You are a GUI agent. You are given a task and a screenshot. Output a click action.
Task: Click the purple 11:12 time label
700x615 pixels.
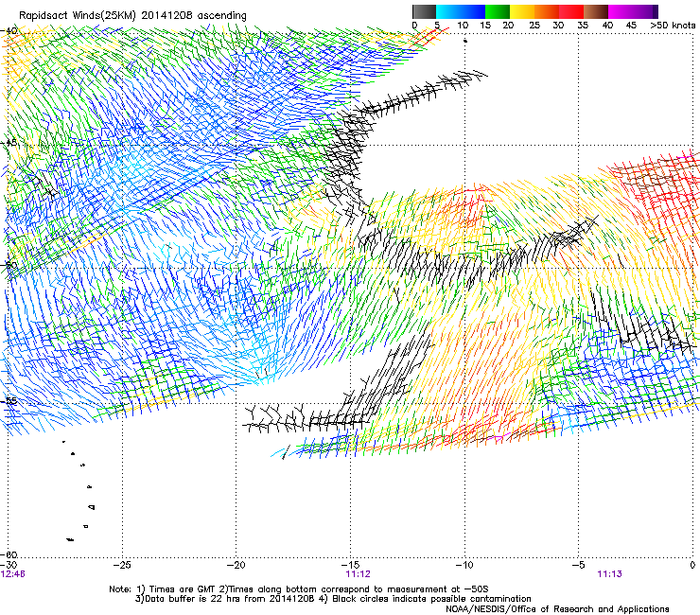click(358, 574)
